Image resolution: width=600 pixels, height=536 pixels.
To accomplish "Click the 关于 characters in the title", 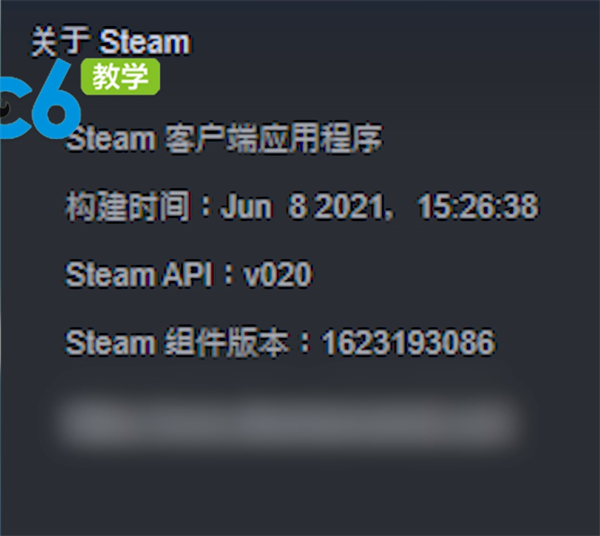I will (x=61, y=41).
